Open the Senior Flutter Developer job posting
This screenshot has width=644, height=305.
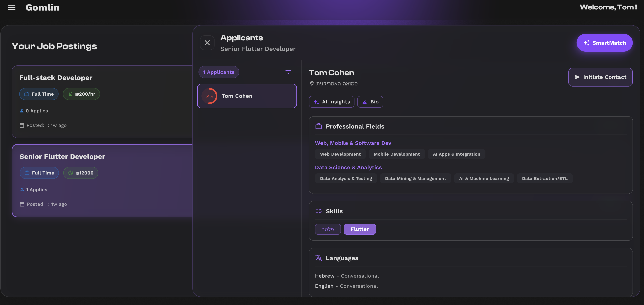(x=102, y=181)
